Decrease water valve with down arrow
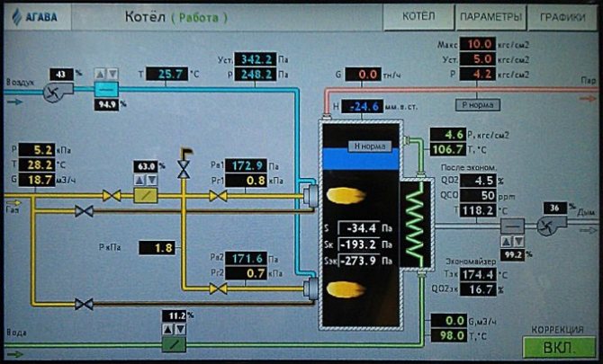This screenshot has width=603, height=364. click(x=183, y=328)
